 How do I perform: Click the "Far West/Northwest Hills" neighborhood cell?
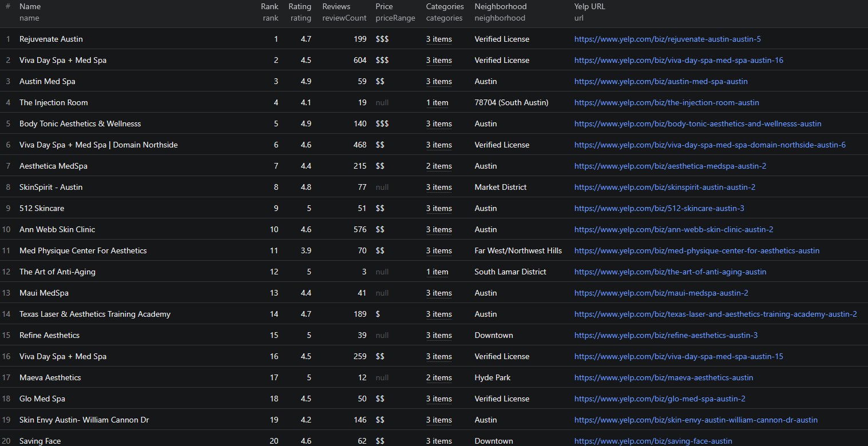(x=518, y=250)
